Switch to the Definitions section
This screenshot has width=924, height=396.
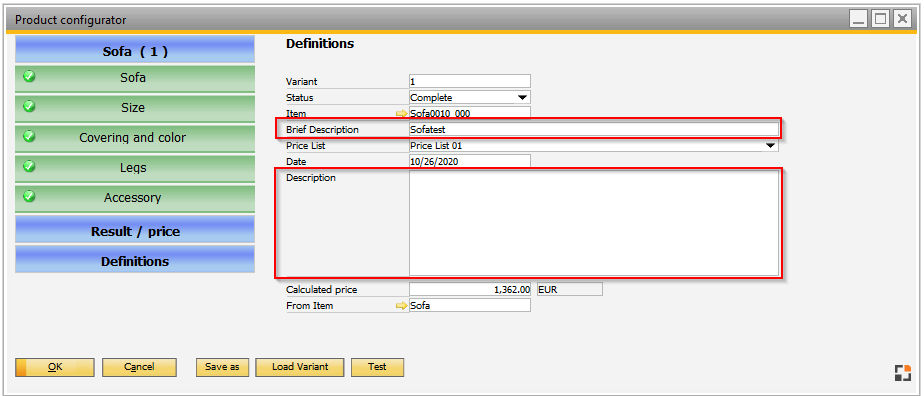coord(135,259)
